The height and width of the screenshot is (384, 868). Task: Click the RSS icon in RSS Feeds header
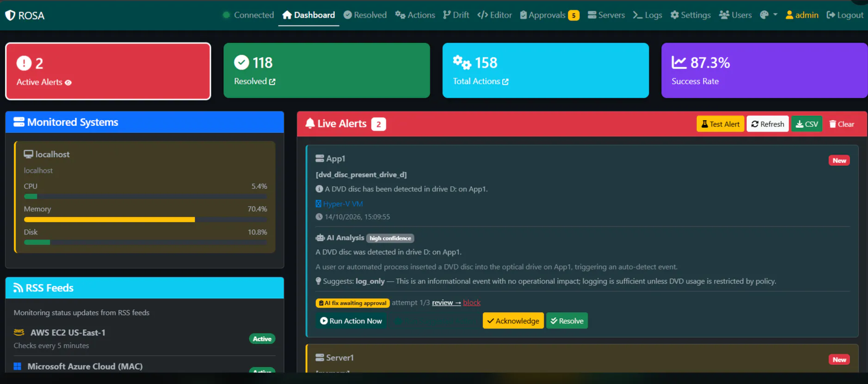pyautogui.click(x=18, y=288)
